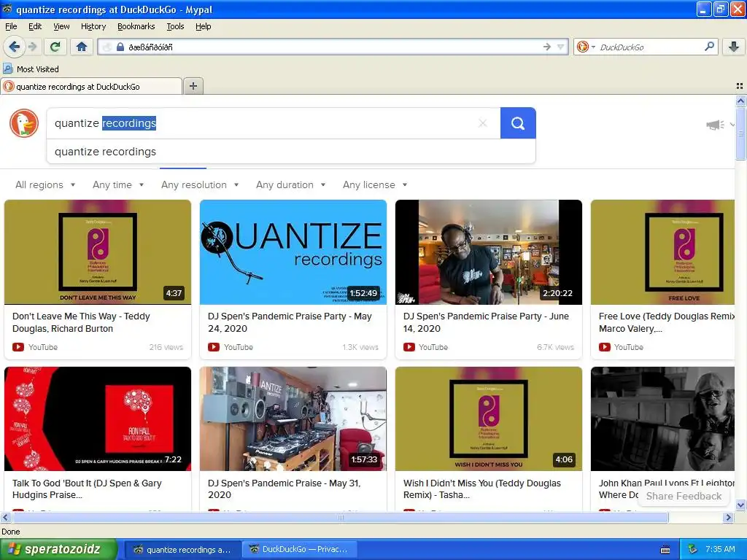Click the megaphone icon at top right
This screenshot has height=560, width=747.
coord(715,125)
